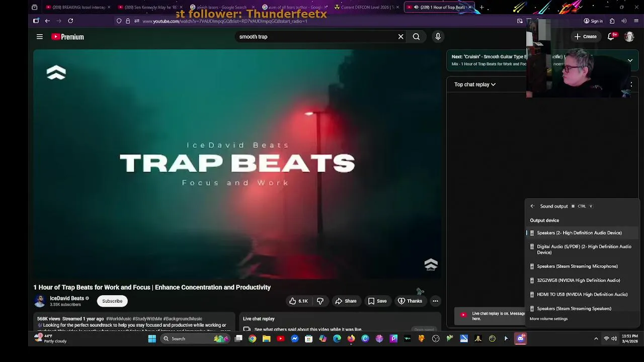Open Discord icon on the taskbar
644x362 pixels.
(x=520, y=339)
